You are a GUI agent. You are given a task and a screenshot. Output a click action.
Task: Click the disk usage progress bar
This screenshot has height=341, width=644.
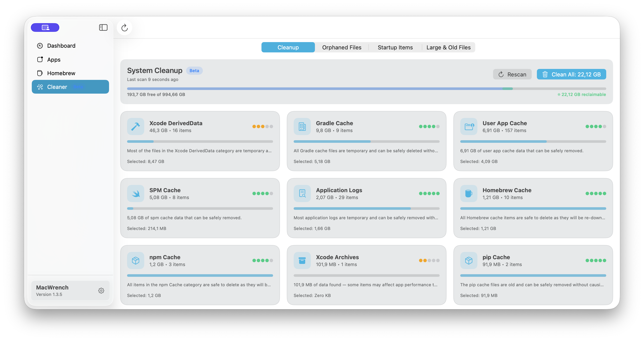[x=366, y=89]
